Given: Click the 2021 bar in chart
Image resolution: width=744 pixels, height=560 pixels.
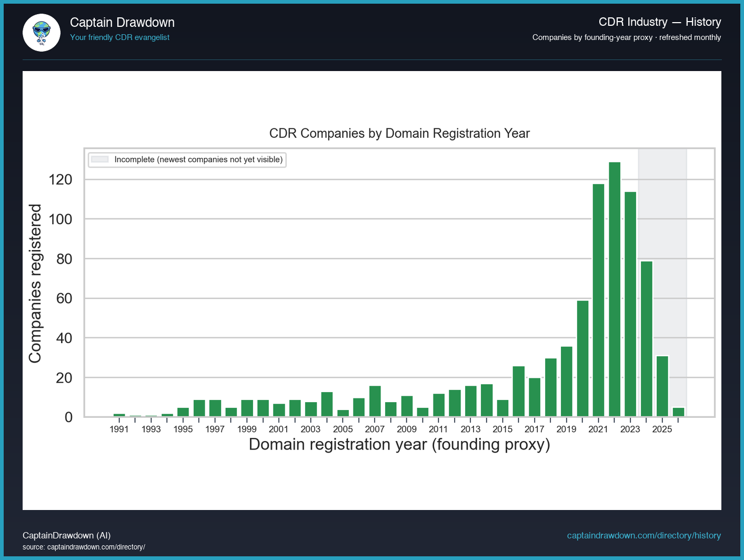Looking at the screenshot, I should click(598, 300).
